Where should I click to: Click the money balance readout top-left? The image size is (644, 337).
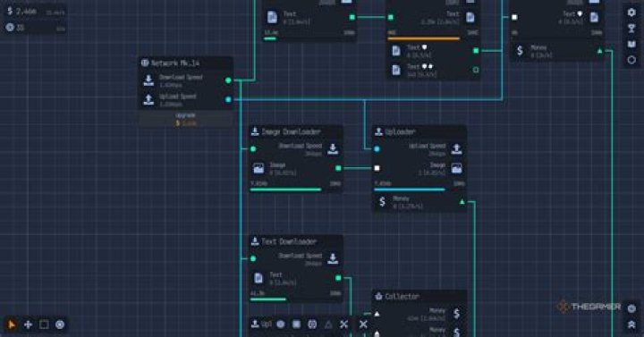point(36,12)
